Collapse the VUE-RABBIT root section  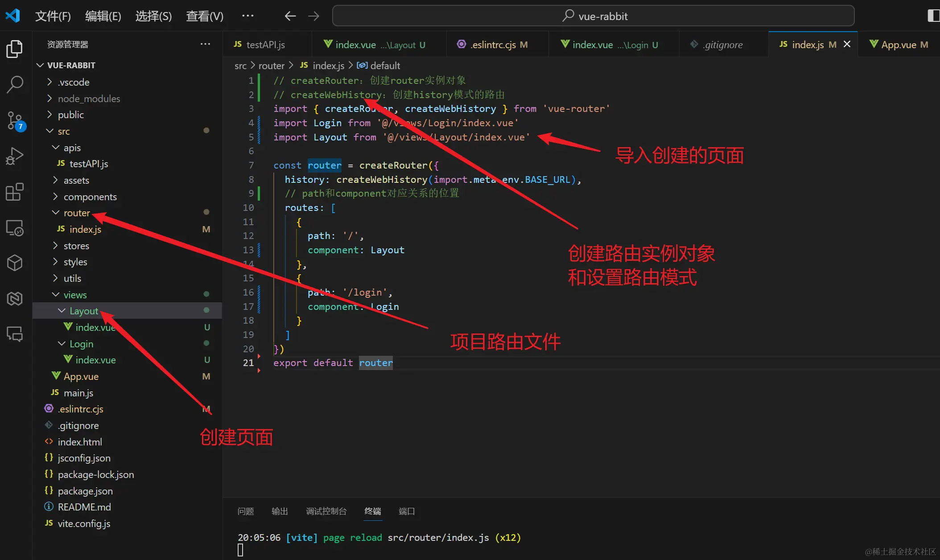71,65
